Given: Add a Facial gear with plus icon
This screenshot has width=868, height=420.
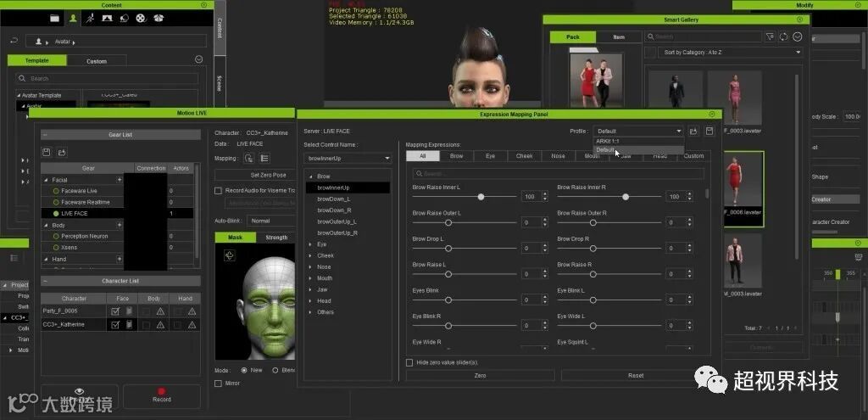Looking at the screenshot, I should pyautogui.click(x=119, y=180).
